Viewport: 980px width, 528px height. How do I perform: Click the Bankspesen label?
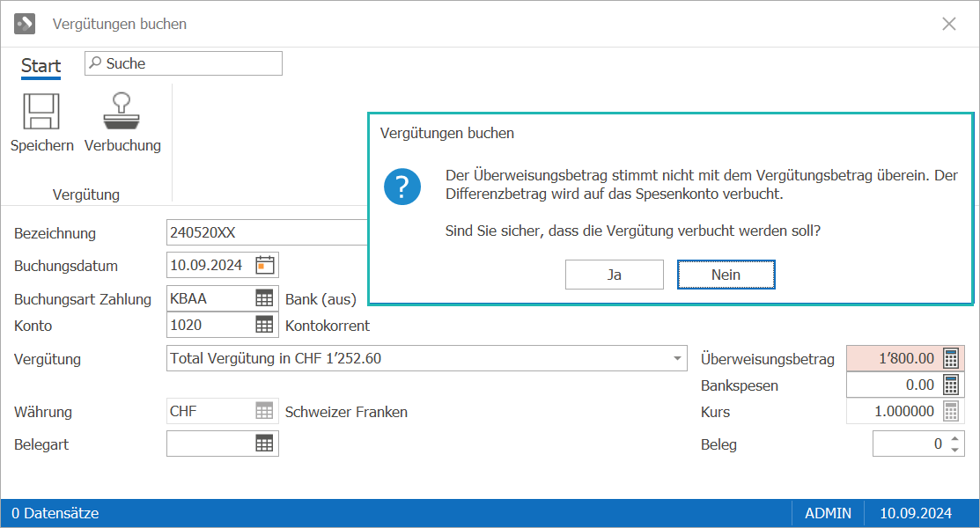740,385
